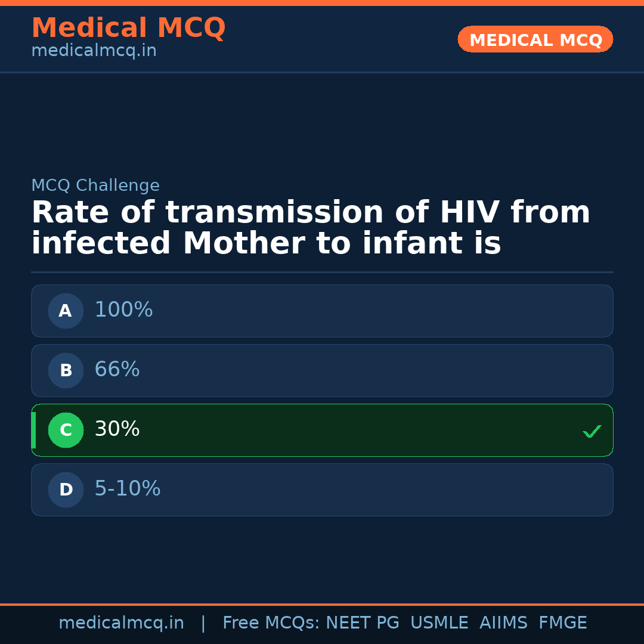This screenshot has height=644, width=644.
Task: Click the letter D circle icon
Action: point(66,490)
